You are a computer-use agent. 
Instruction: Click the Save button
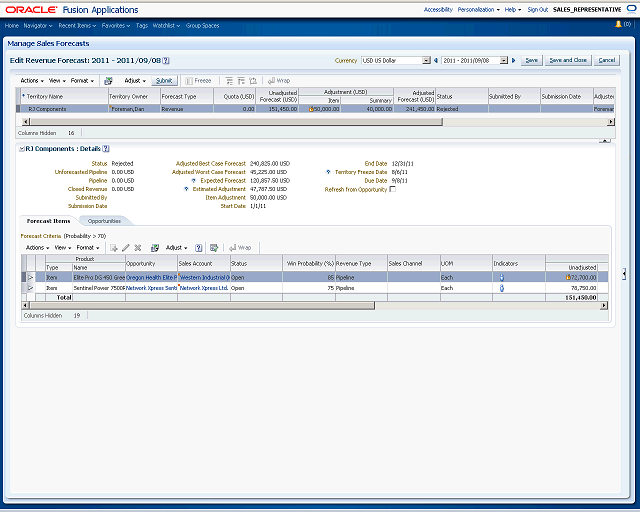pos(531,60)
